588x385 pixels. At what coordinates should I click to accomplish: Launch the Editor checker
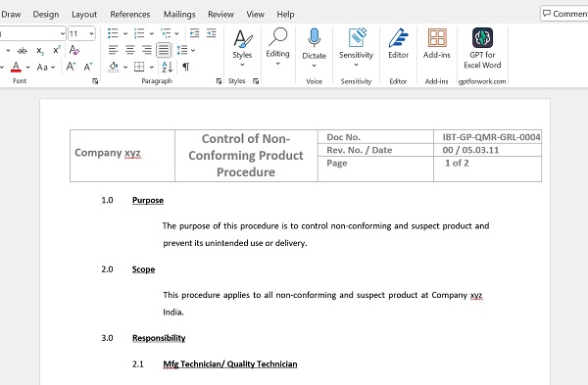(398, 43)
